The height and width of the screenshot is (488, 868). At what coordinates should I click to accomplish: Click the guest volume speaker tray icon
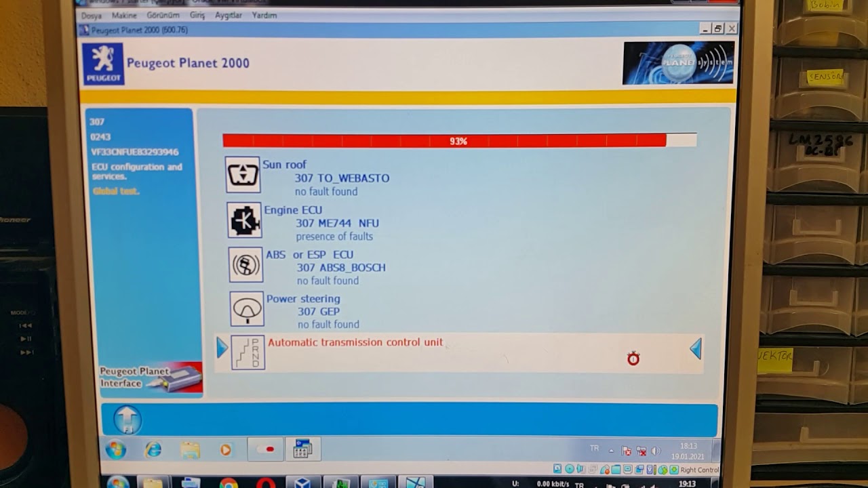(656, 451)
